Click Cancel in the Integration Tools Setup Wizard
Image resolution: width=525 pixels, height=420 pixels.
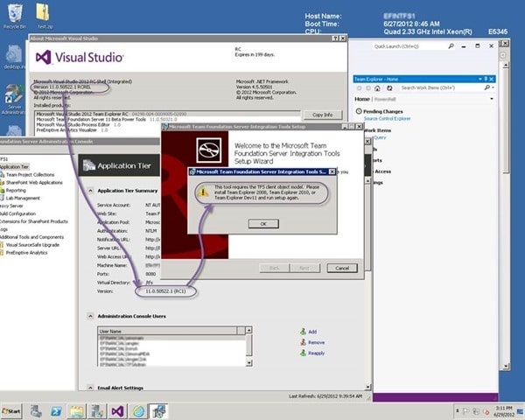tap(342, 268)
